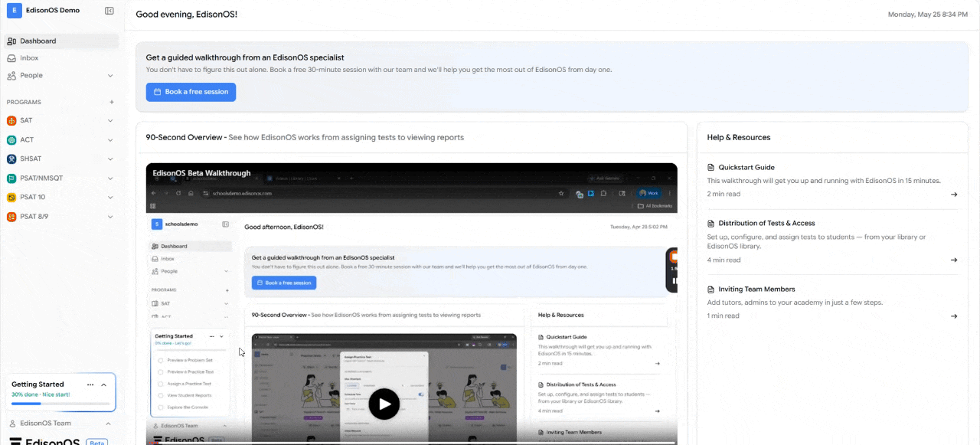Open Distribution of Tests & Access title
Screen dimensions: 980x445
point(766,224)
